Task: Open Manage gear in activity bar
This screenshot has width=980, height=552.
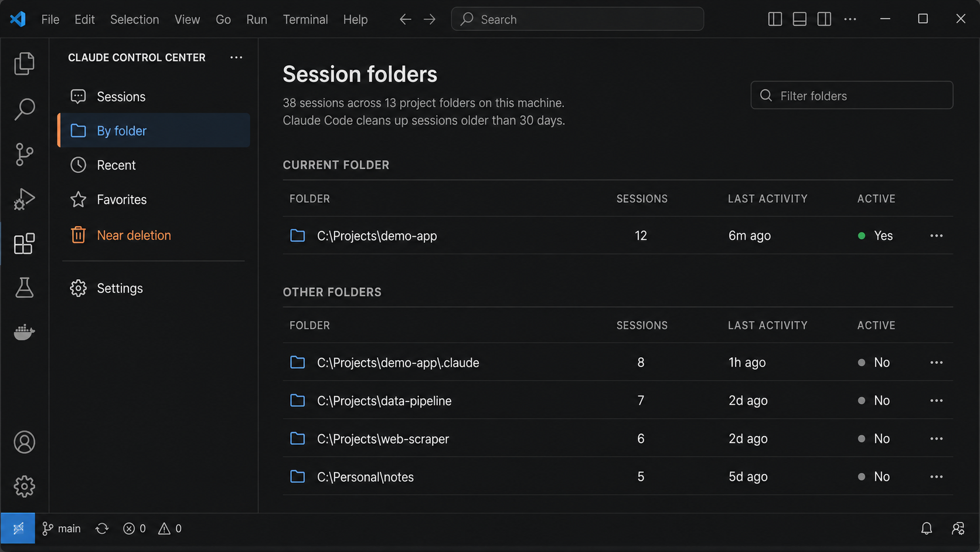Action: (x=24, y=486)
